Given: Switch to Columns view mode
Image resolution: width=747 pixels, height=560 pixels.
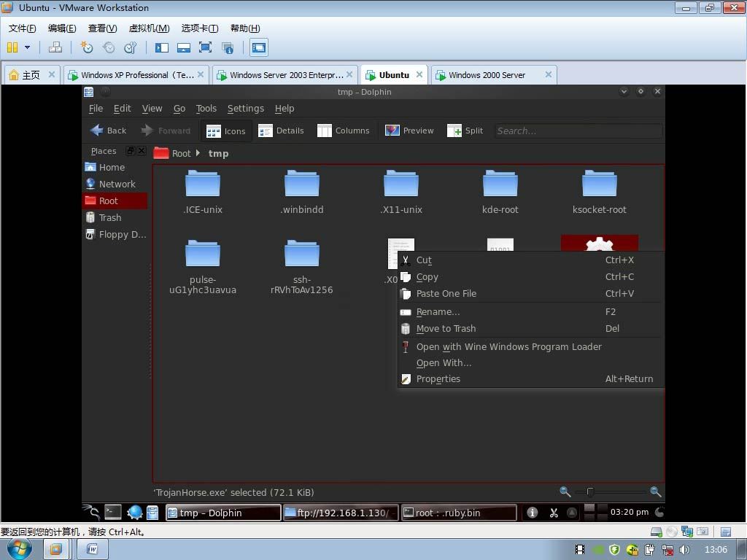Looking at the screenshot, I should (x=343, y=131).
